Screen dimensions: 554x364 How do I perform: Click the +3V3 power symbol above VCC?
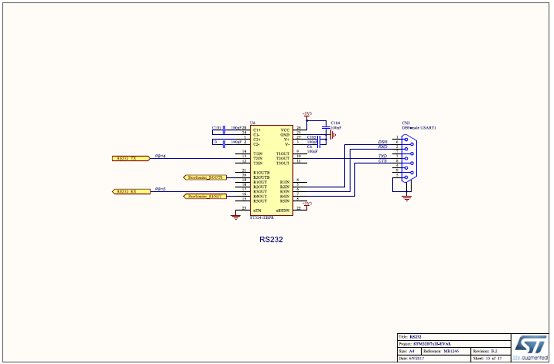tap(307, 114)
